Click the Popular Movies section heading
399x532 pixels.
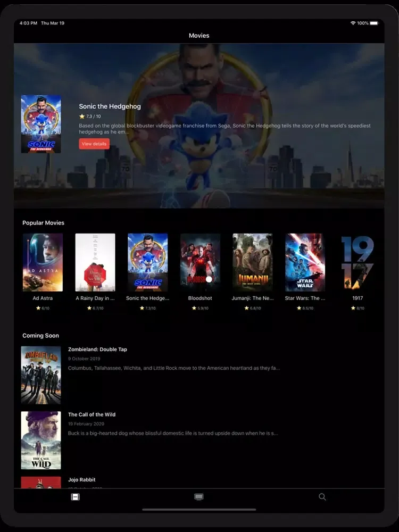43,223
